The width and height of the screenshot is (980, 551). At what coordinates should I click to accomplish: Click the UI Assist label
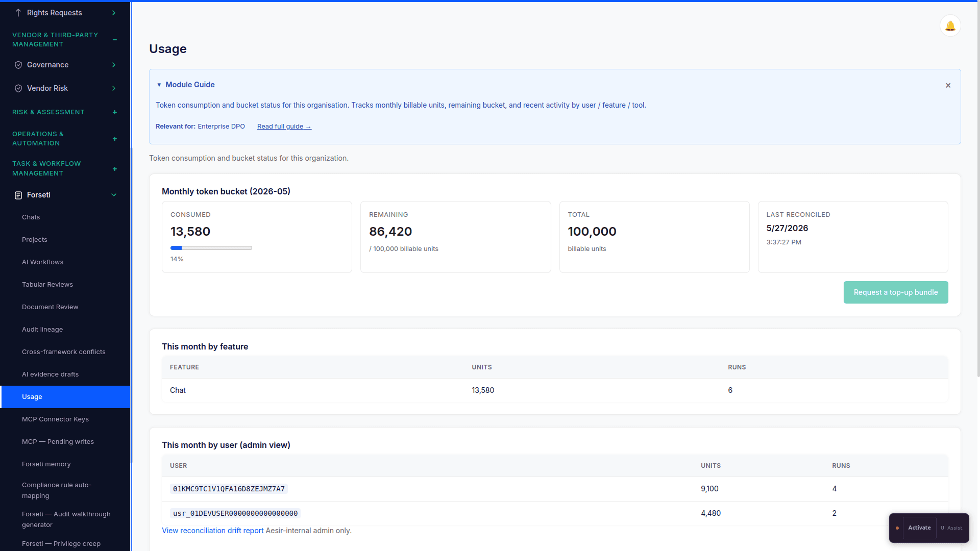pyautogui.click(x=951, y=528)
